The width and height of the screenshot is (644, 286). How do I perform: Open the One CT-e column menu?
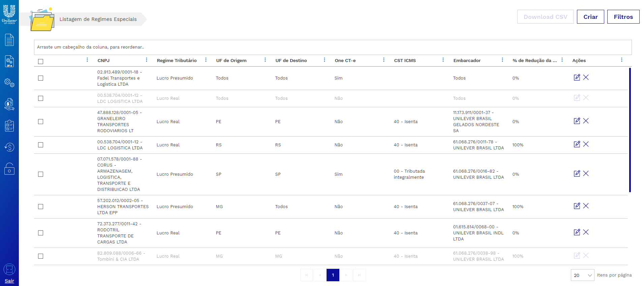pyautogui.click(x=384, y=60)
